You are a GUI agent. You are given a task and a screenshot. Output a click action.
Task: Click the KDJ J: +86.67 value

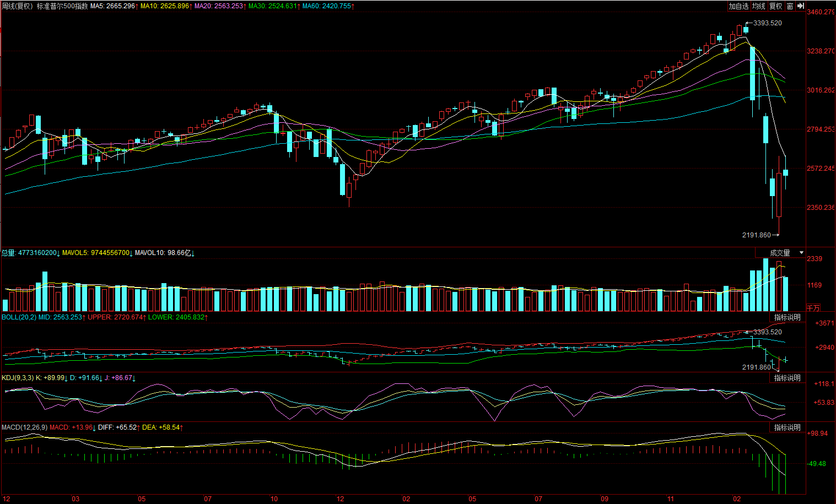point(120,378)
